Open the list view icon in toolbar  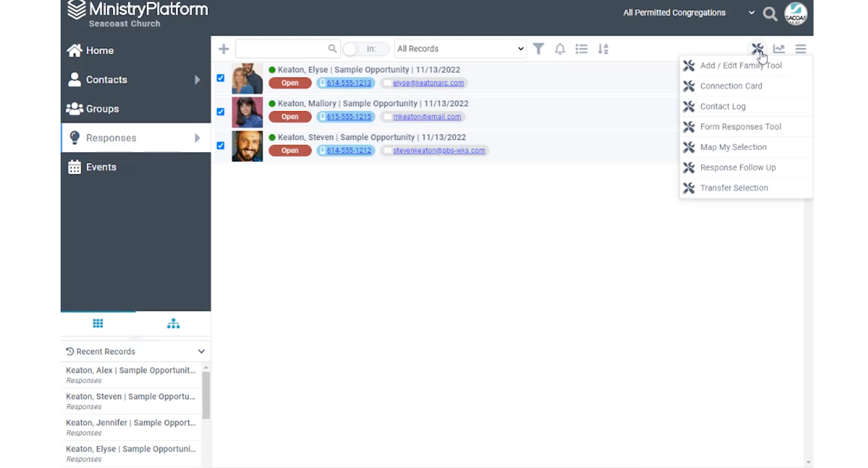click(581, 49)
